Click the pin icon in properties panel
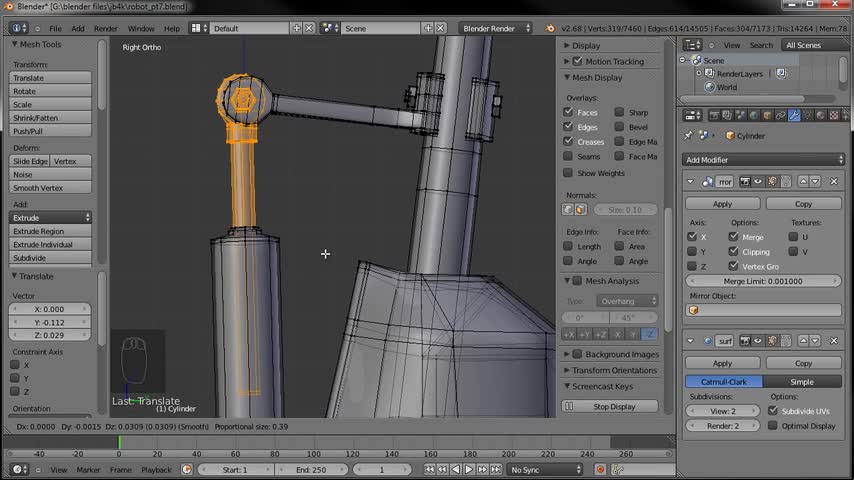The height and width of the screenshot is (480, 854). (688, 135)
